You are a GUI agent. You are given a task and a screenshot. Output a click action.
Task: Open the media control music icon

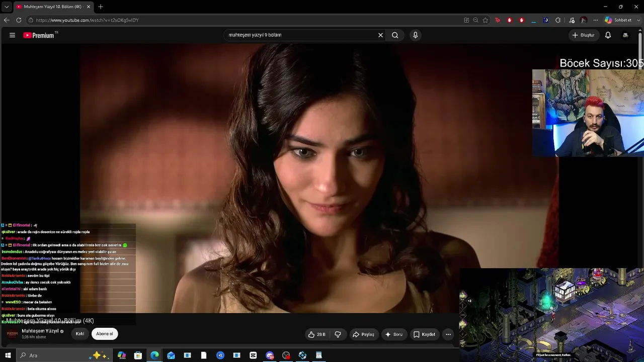572,20
